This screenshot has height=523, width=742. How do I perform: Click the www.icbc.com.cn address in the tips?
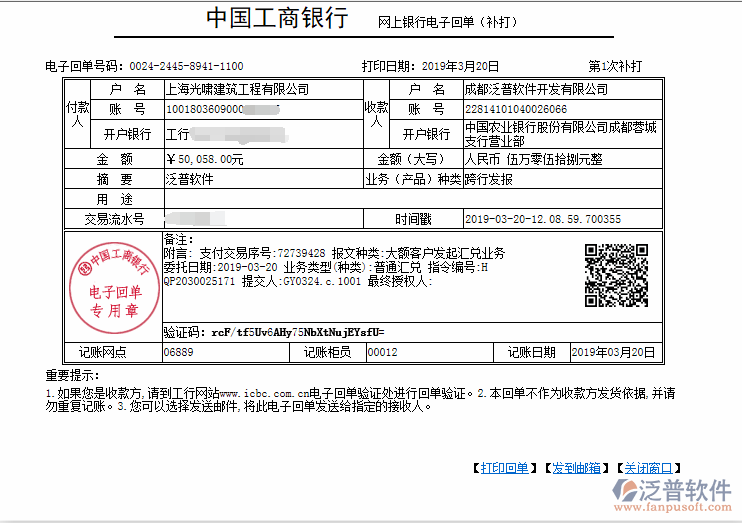[x=264, y=394]
